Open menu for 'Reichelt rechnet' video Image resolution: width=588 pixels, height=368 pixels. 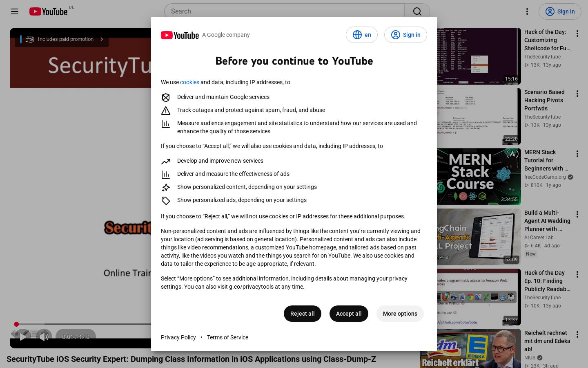click(x=577, y=334)
